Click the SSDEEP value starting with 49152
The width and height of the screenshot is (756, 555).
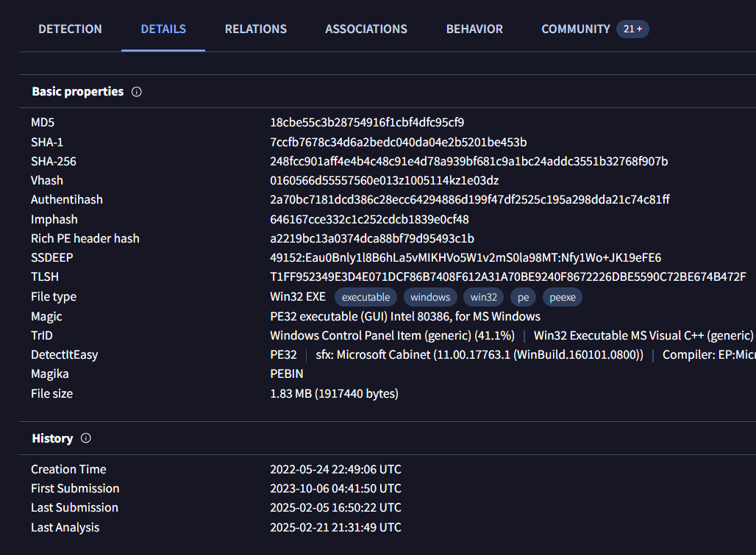466,258
